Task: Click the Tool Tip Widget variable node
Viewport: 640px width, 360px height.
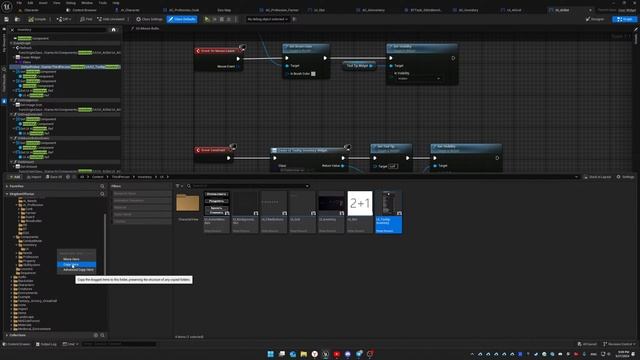Action: click(x=359, y=66)
